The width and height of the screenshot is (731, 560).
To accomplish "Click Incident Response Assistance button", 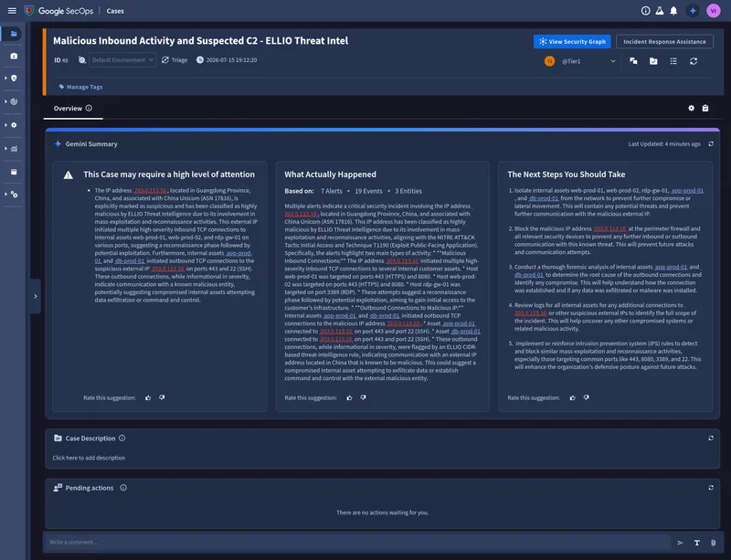I will pos(664,41).
